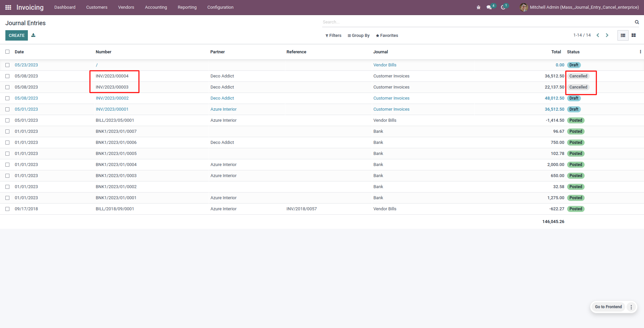The height and width of the screenshot is (328, 644).
Task: Sort by Journal column header
Action: (381, 52)
